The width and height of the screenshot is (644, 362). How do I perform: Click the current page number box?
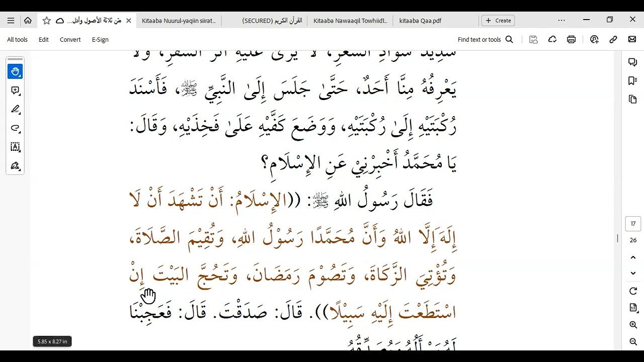pyautogui.click(x=633, y=224)
